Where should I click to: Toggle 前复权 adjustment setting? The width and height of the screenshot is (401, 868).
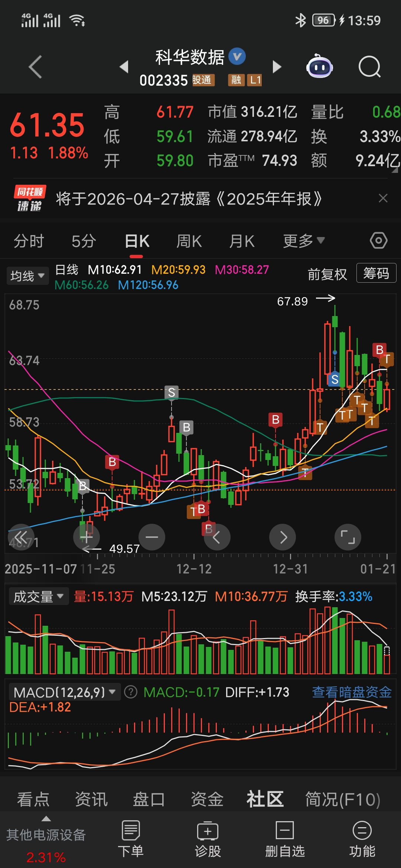pos(327,274)
